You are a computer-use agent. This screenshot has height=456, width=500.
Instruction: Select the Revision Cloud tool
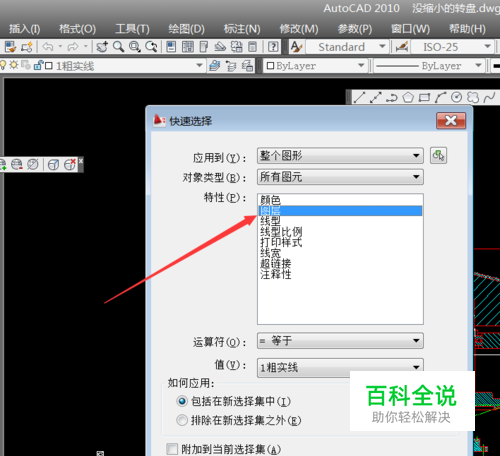point(473,97)
